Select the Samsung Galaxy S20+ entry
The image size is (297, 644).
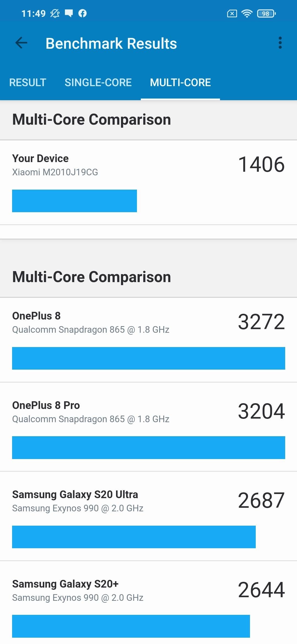(148, 603)
